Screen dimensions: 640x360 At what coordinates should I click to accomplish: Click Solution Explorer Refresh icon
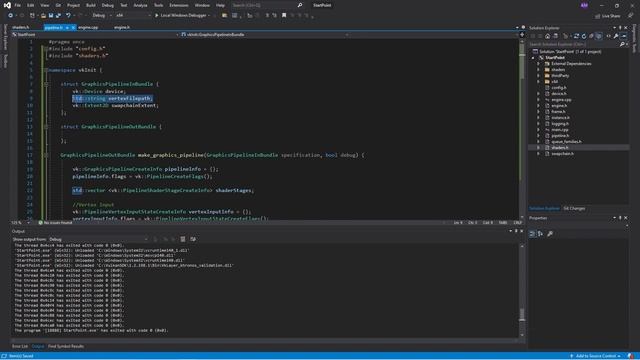584,36
